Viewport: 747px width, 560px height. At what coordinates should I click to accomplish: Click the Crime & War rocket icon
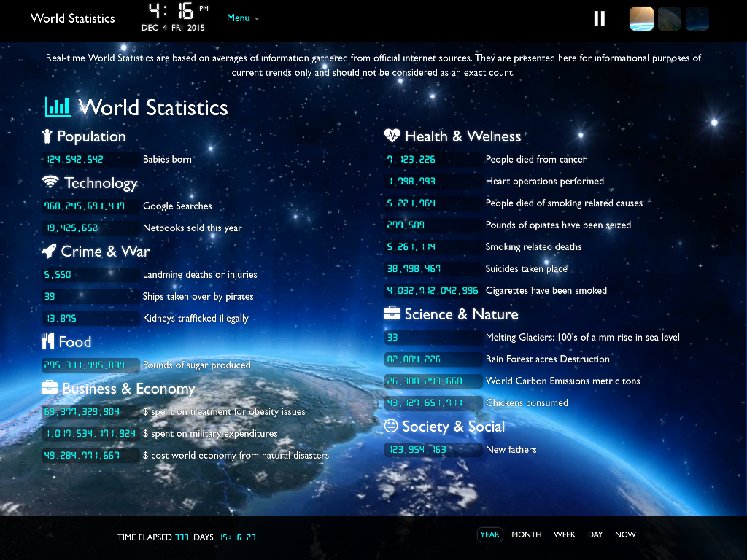[49, 251]
